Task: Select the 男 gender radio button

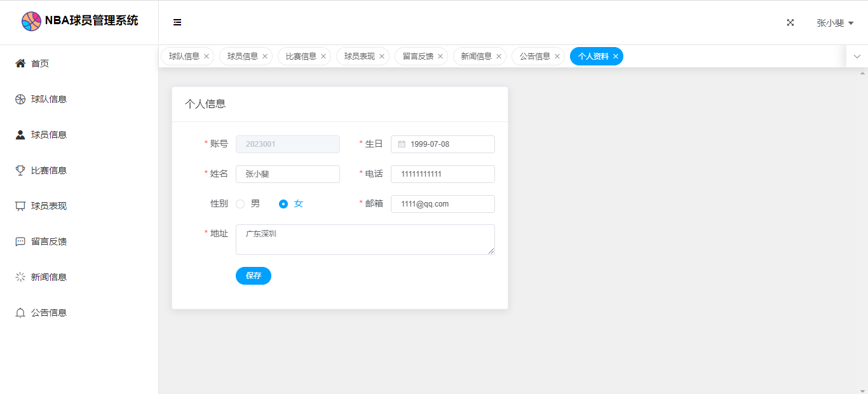Action: (x=240, y=204)
